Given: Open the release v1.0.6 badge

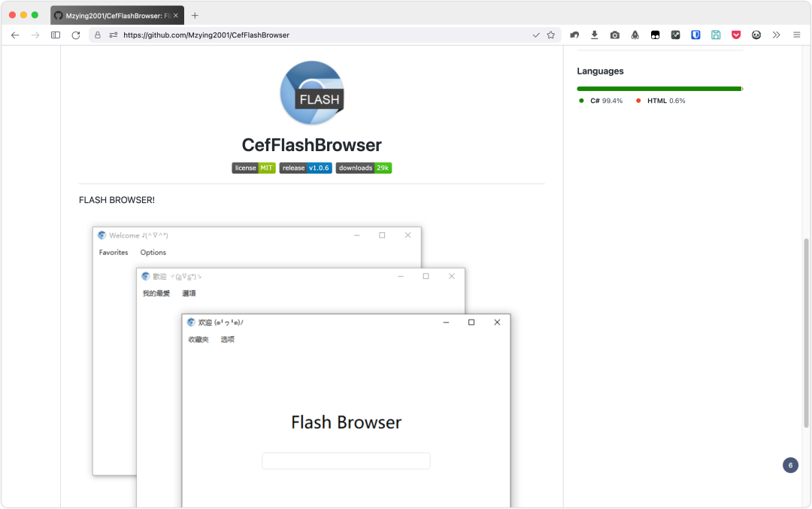Looking at the screenshot, I should point(305,168).
